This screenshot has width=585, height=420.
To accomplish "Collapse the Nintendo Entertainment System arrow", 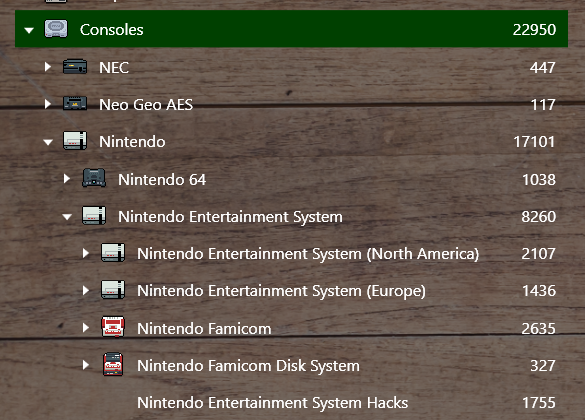I will tap(67, 217).
